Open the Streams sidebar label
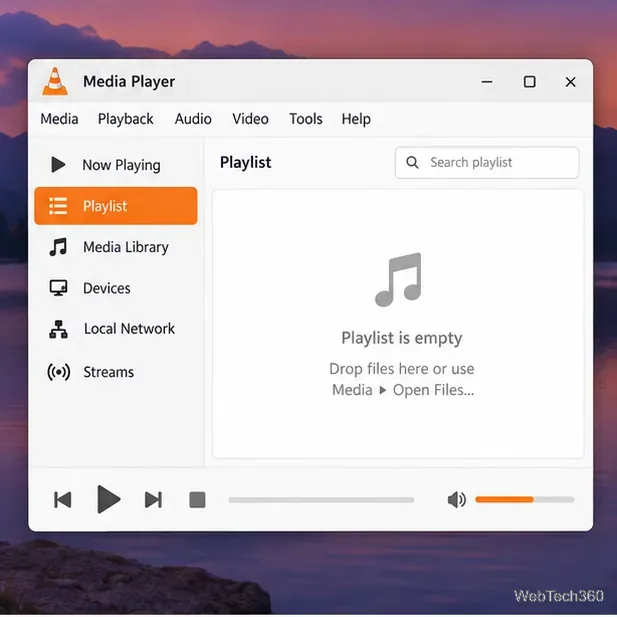 point(109,372)
